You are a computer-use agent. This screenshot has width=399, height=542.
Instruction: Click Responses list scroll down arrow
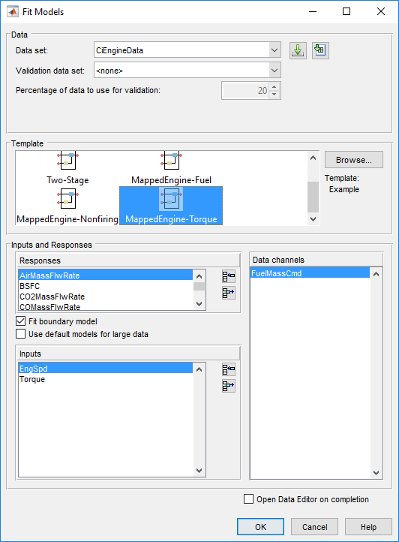tap(199, 304)
